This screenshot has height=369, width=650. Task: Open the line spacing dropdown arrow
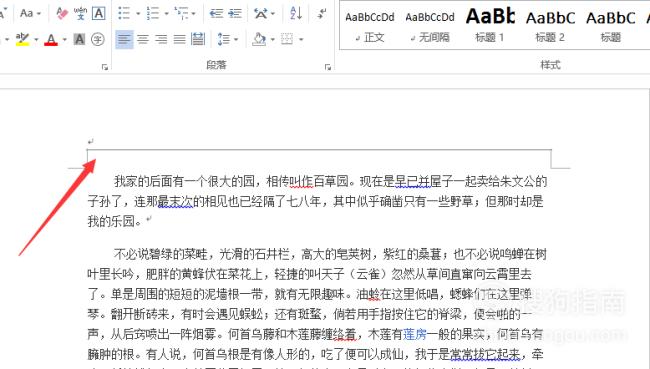pyautogui.click(x=236, y=40)
